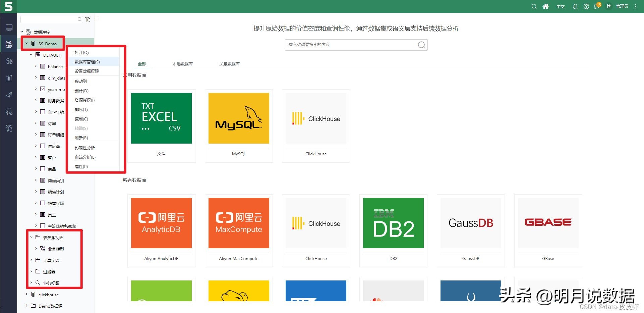The width and height of the screenshot is (644, 313).
Task: Click the filter icon beside tree search
Action: coord(87,19)
